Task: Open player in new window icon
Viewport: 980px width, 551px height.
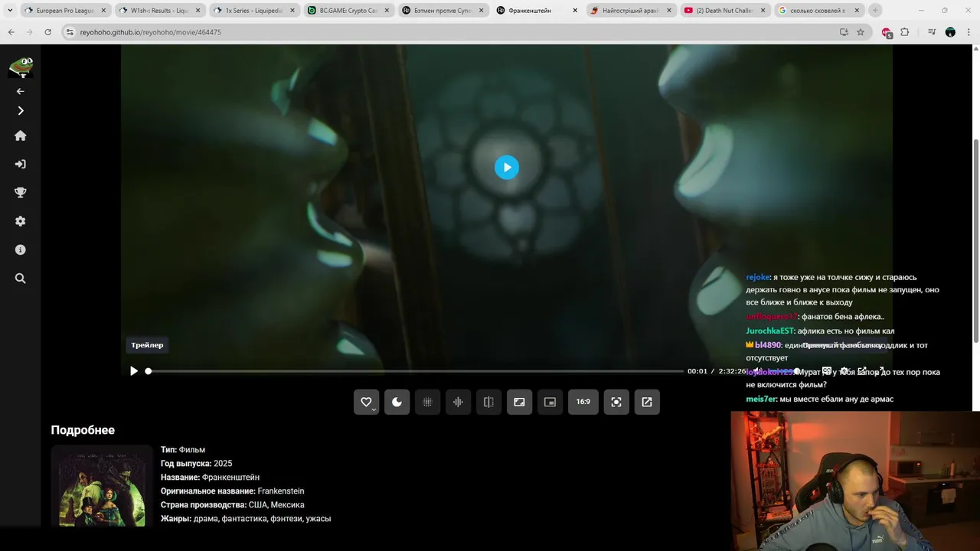Action: click(647, 402)
